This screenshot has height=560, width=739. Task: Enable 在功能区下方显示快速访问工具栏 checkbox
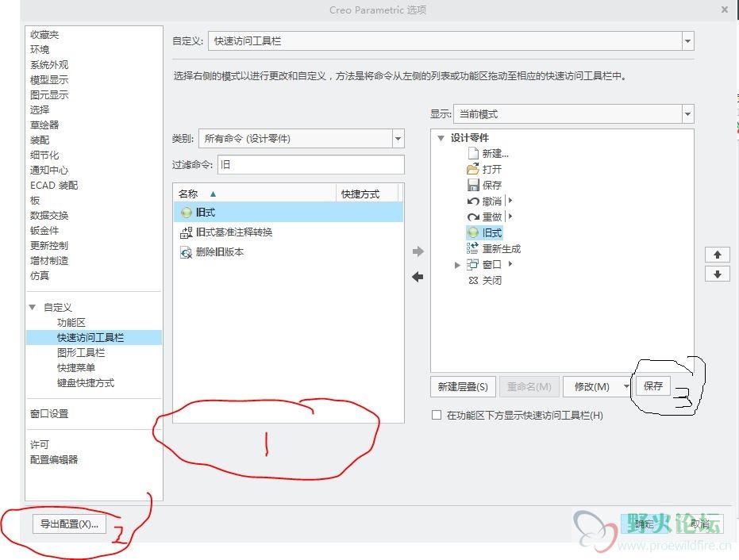[x=437, y=415]
